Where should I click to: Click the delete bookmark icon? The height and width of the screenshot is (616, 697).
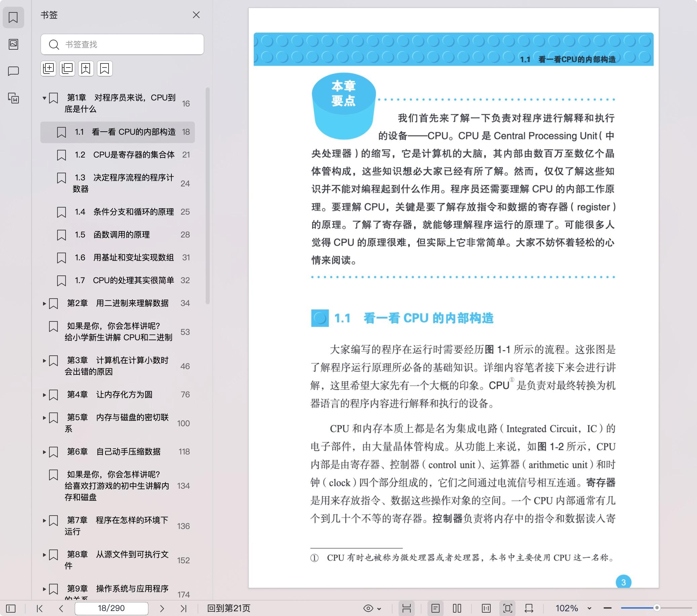tap(105, 69)
